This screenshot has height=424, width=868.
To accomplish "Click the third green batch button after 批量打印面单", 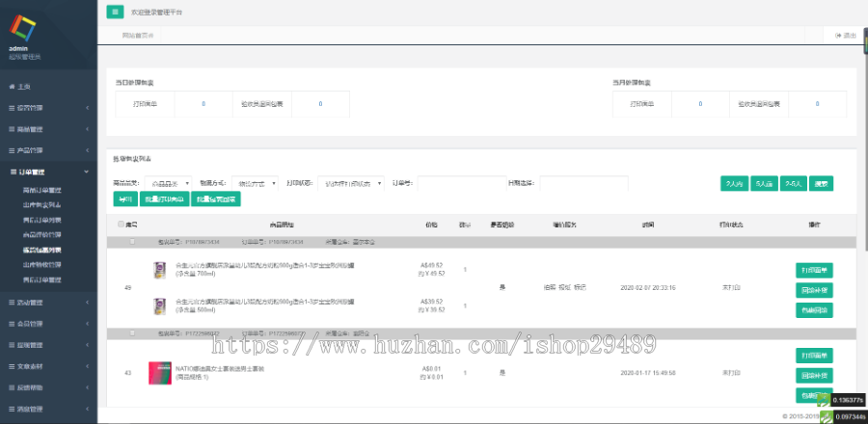I will pos(216,199).
